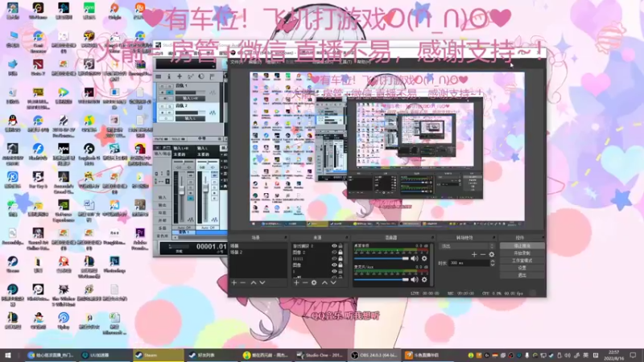This screenshot has width=644, height=362.
Task: Click the 工作室模式 button
Action: tap(522, 261)
